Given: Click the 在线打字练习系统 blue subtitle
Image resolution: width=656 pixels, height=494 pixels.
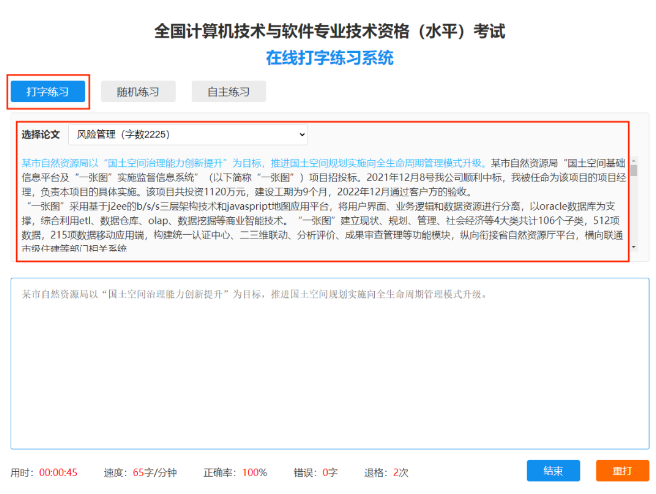Looking at the screenshot, I should [329, 57].
